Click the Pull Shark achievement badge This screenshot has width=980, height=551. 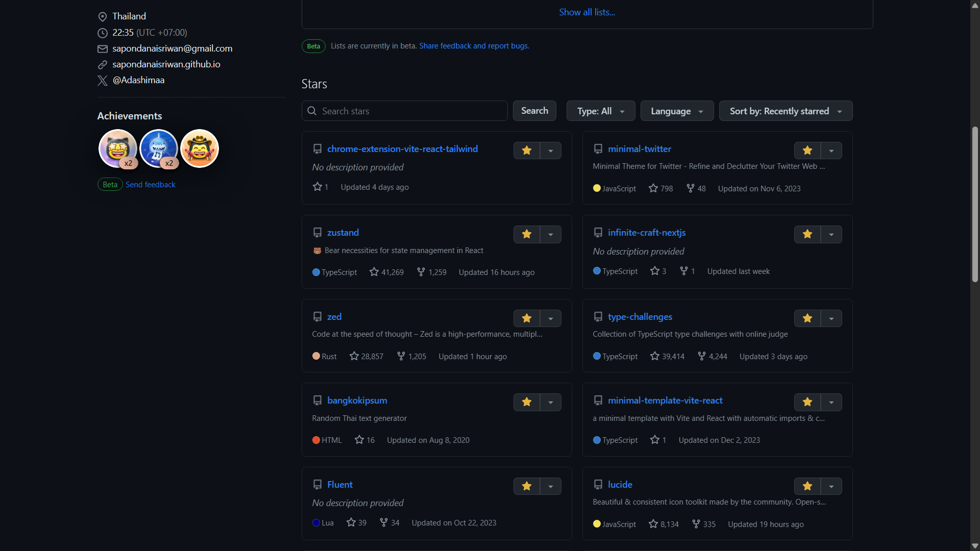click(158, 148)
